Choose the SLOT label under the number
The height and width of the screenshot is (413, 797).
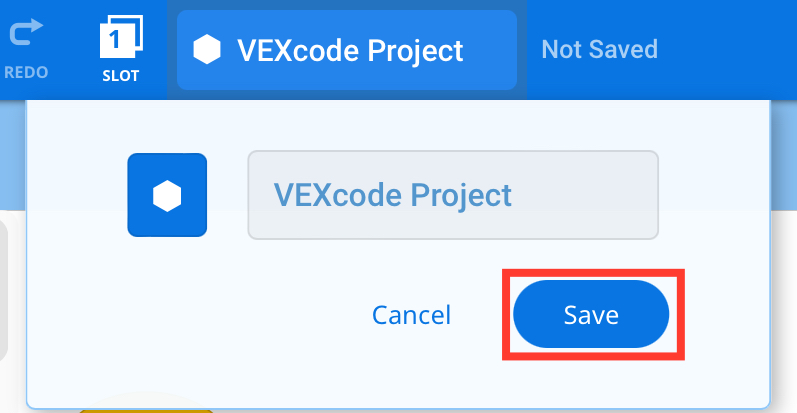(x=120, y=75)
